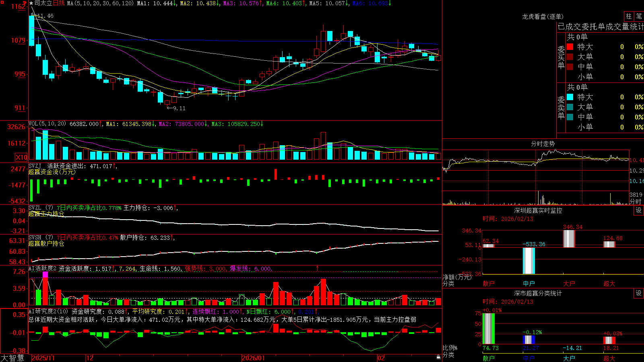Click the 散户 74.73 bar in 深市超赢分类统计
This screenshot has width=644, height=362.
489,329
